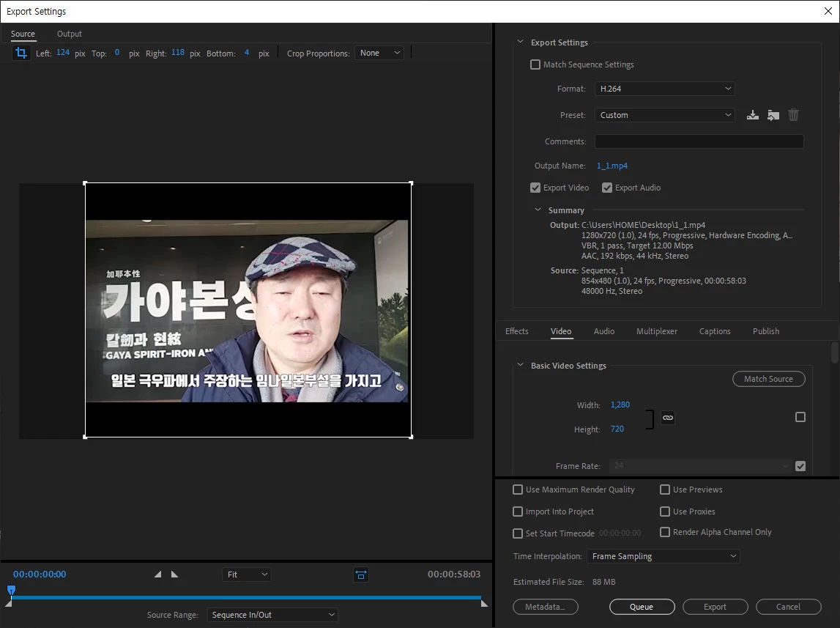Image resolution: width=840 pixels, height=628 pixels.
Task: Click the Save Preset icon
Action: point(752,115)
